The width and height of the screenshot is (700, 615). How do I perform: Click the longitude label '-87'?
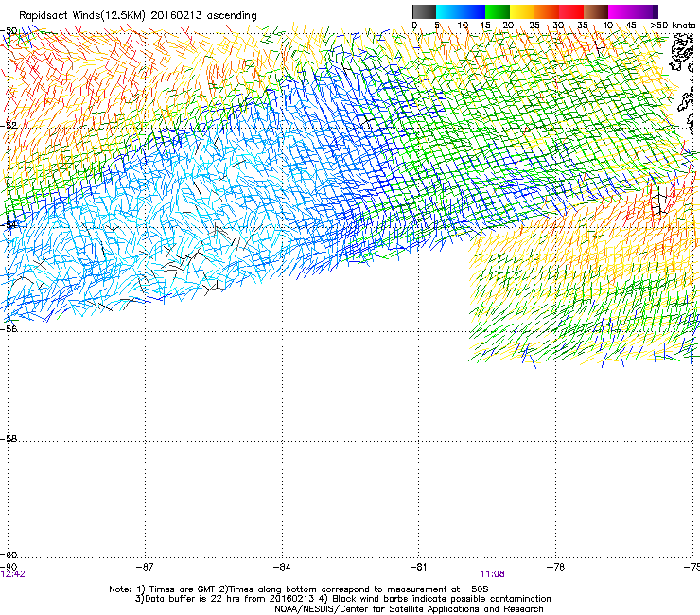pyautogui.click(x=145, y=567)
